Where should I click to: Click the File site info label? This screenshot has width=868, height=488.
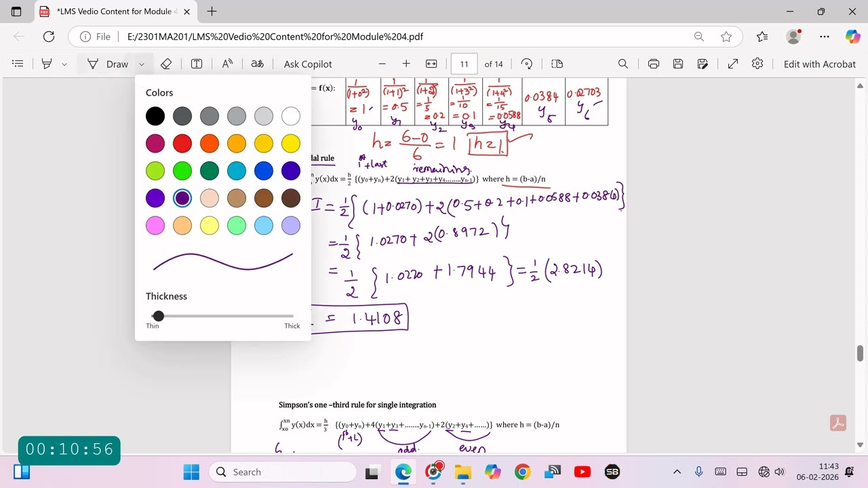pyautogui.click(x=95, y=37)
